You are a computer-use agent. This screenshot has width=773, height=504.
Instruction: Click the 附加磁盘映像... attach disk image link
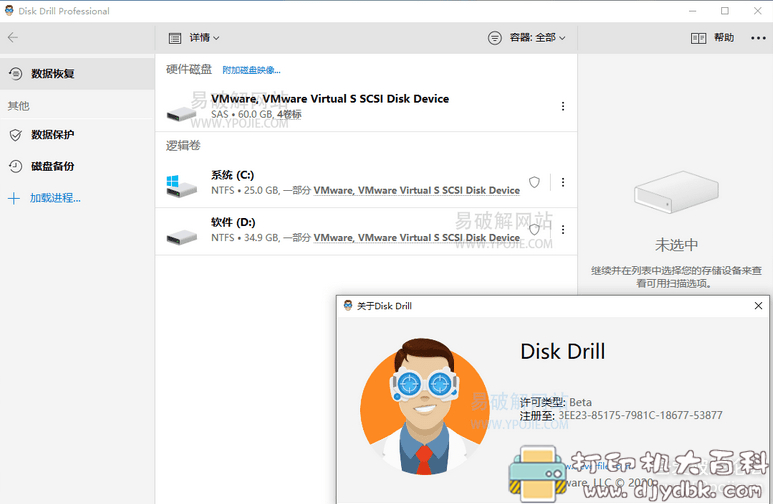click(251, 70)
